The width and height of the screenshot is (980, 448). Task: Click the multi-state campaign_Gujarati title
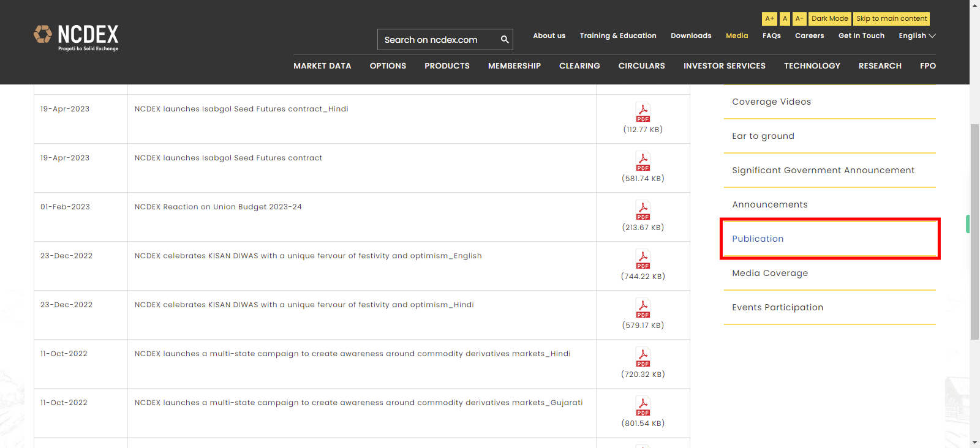(x=358, y=403)
